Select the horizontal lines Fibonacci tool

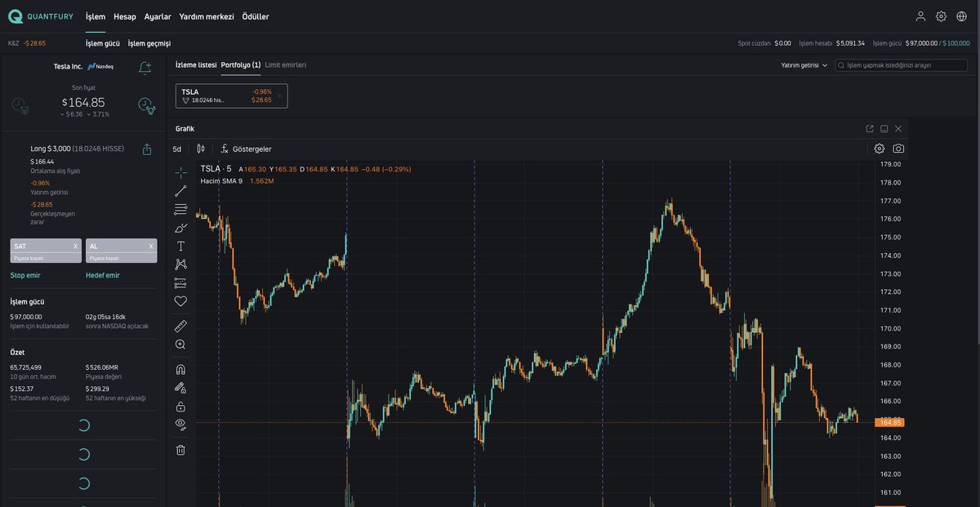click(x=180, y=210)
